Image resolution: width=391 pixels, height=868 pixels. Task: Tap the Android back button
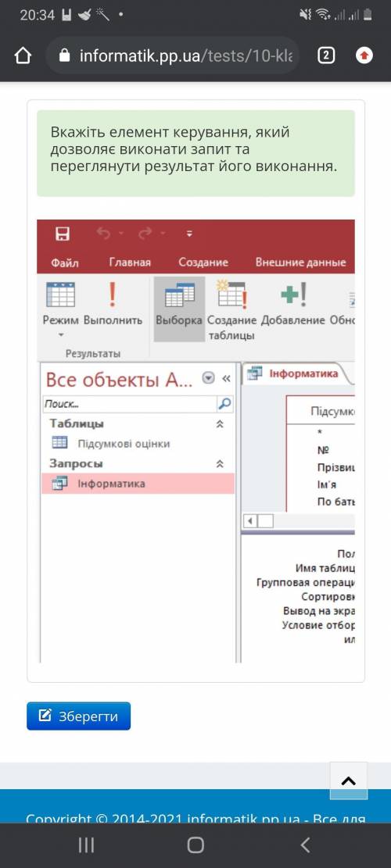coord(305,845)
